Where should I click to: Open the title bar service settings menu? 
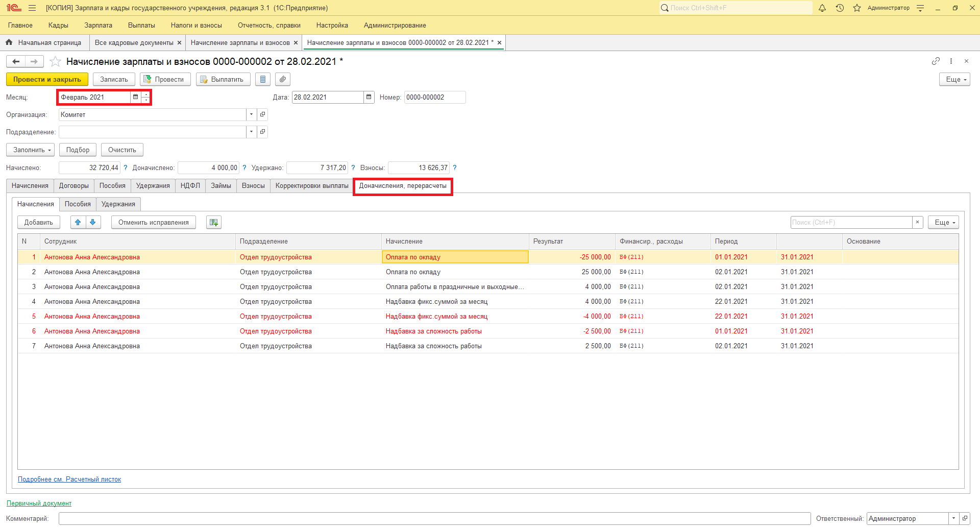(920, 8)
